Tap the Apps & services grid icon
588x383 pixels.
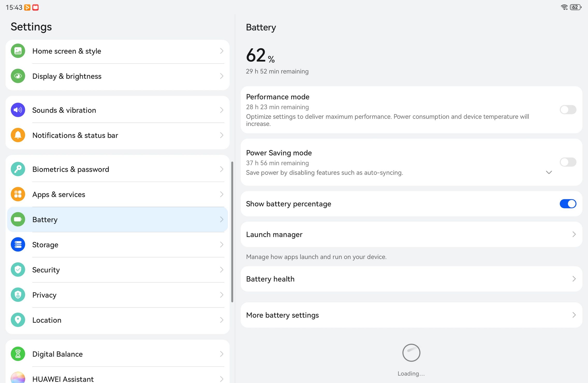click(x=18, y=194)
